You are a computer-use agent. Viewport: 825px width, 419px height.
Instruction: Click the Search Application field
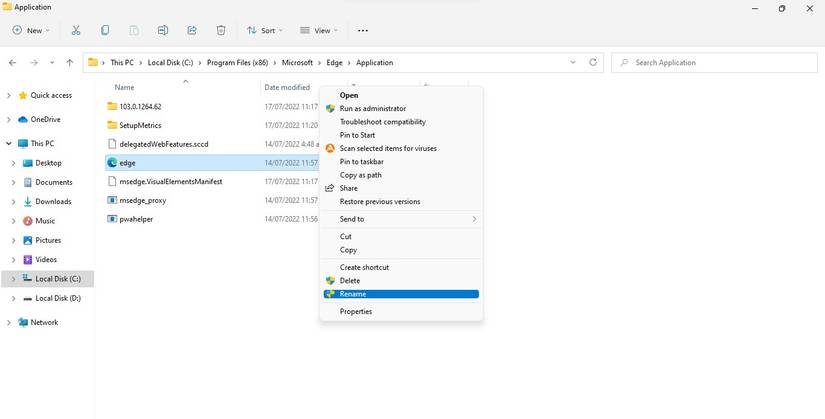pyautogui.click(x=714, y=63)
